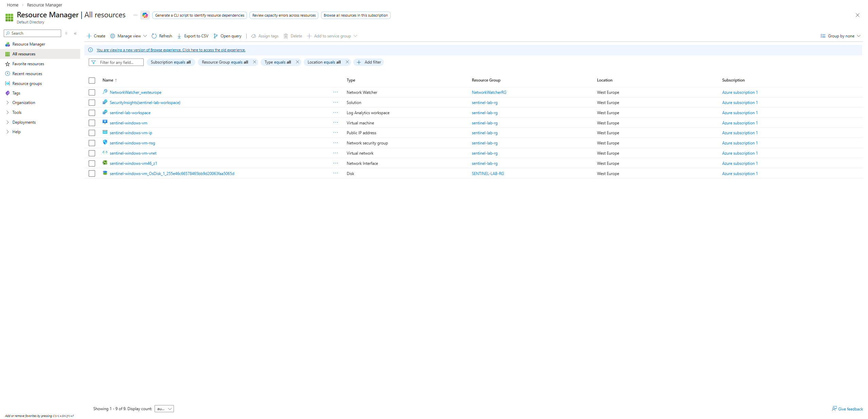Screen dimensions: 868x419
Task: Remove the Resource Group equals all filter
Action: click(x=254, y=62)
